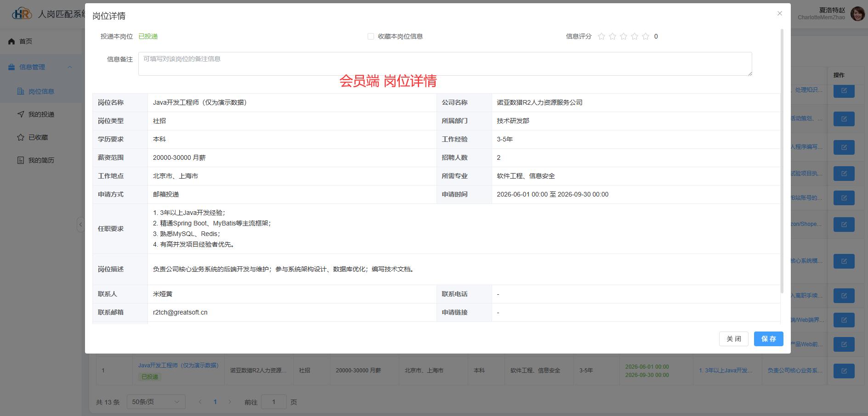
Task: Open 首页 in the sidebar
Action: 41,41
